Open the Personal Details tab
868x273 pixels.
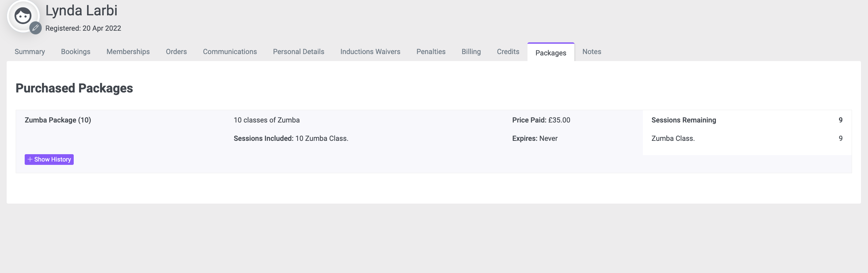(x=299, y=52)
